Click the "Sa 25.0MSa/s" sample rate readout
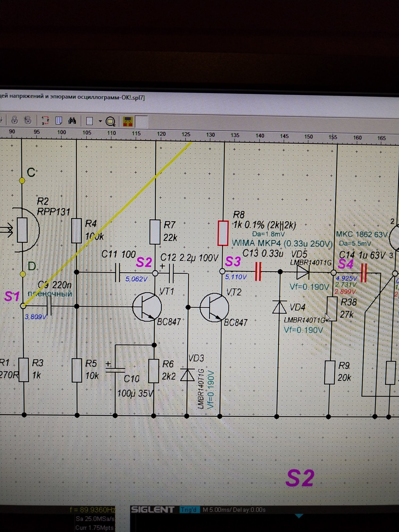This screenshot has height=532, width=399. tap(95, 519)
